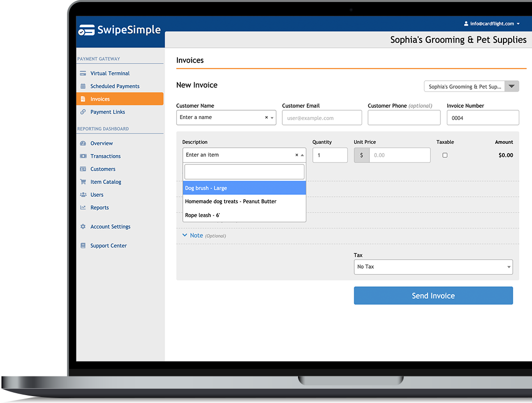Open the Sophia's Grooming & Pet Sup... merchant dropdown
The height and width of the screenshot is (403, 532).
[471, 87]
